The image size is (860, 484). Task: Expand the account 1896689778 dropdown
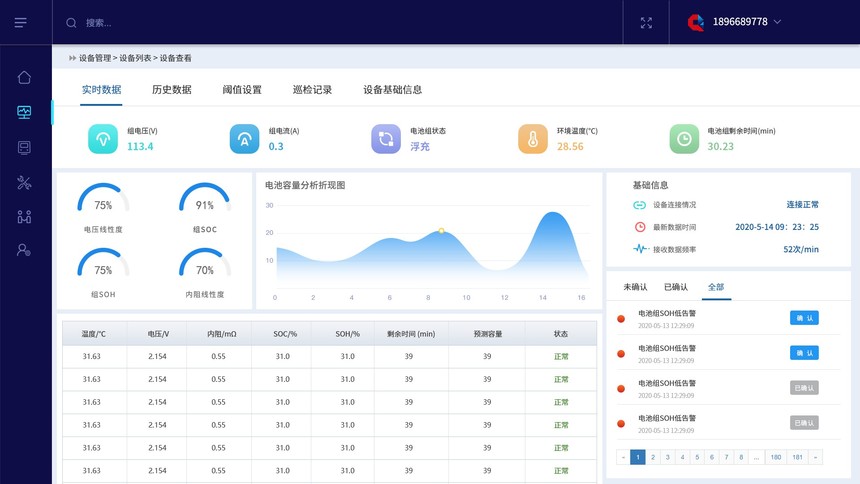pyautogui.click(x=777, y=22)
